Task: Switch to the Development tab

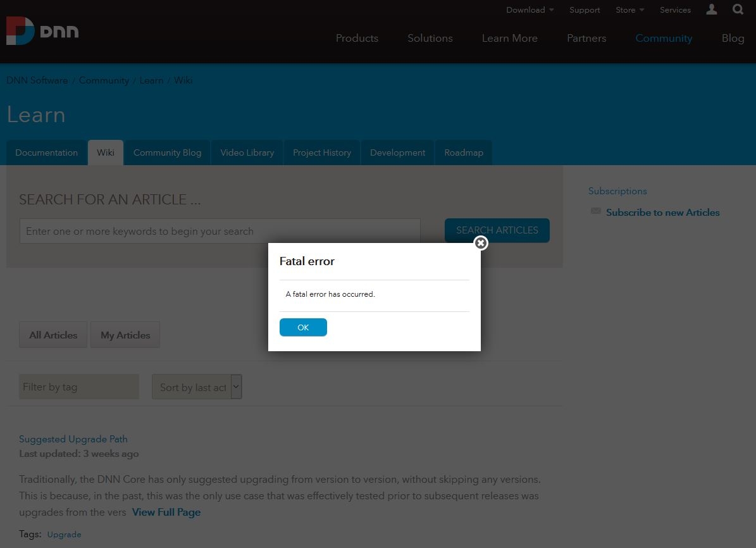Action: (398, 153)
